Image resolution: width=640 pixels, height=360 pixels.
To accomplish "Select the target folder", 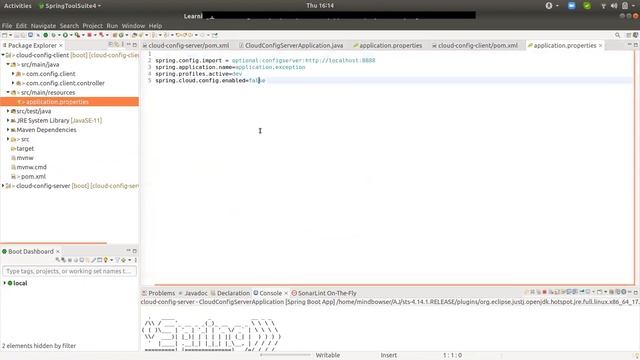I will (x=25, y=148).
